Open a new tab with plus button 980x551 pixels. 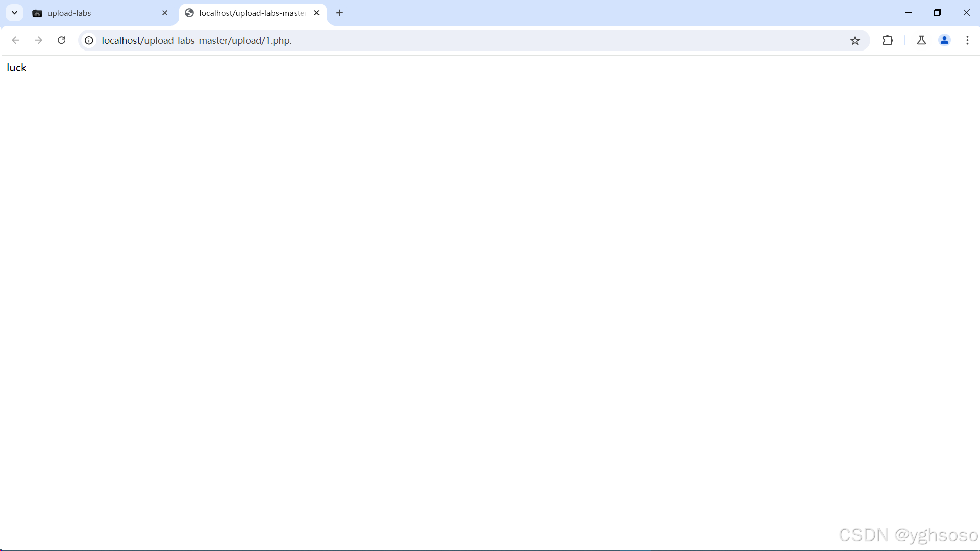[340, 13]
